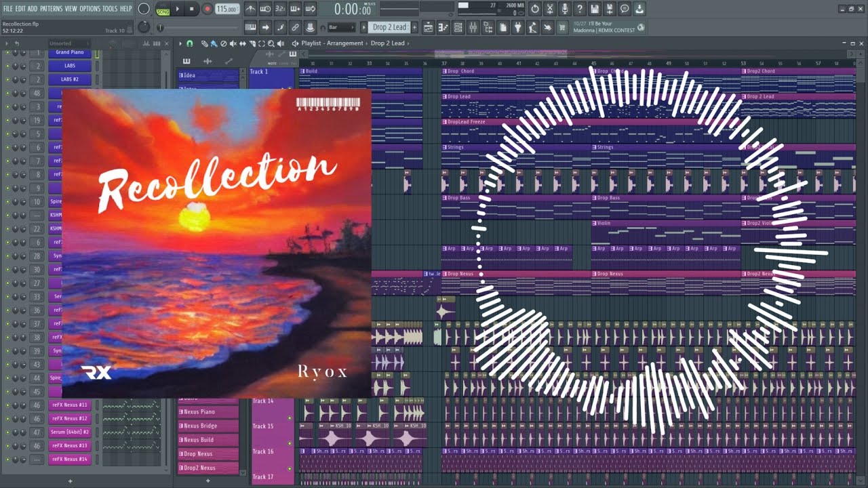Open the FILE menu
Image resolution: width=868 pixels, height=488 pixels.
point(7,8)
